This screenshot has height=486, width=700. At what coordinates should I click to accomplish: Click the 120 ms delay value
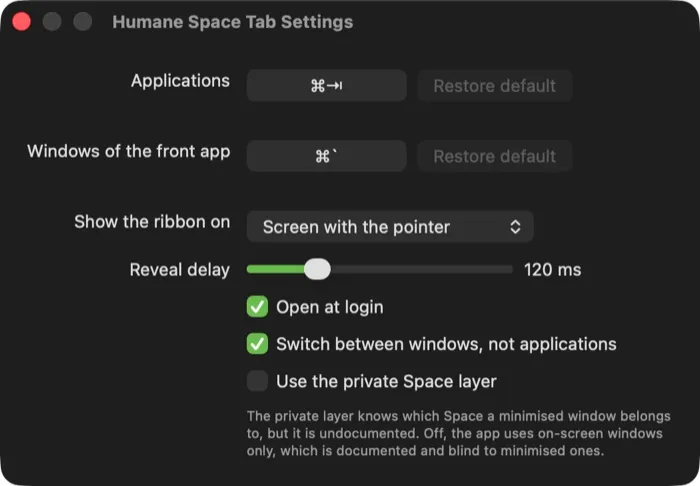tap(552, 270)
